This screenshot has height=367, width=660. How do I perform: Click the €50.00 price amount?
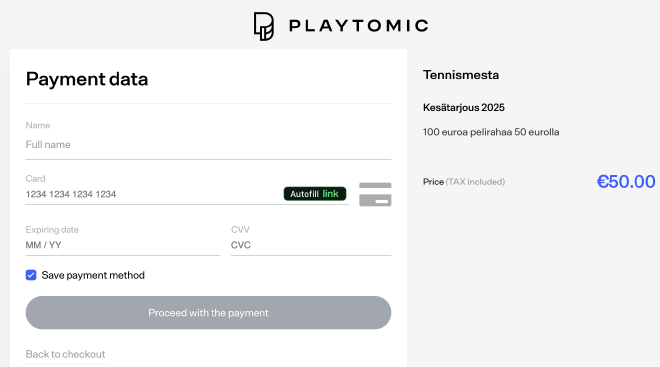[x=626, y=182]
